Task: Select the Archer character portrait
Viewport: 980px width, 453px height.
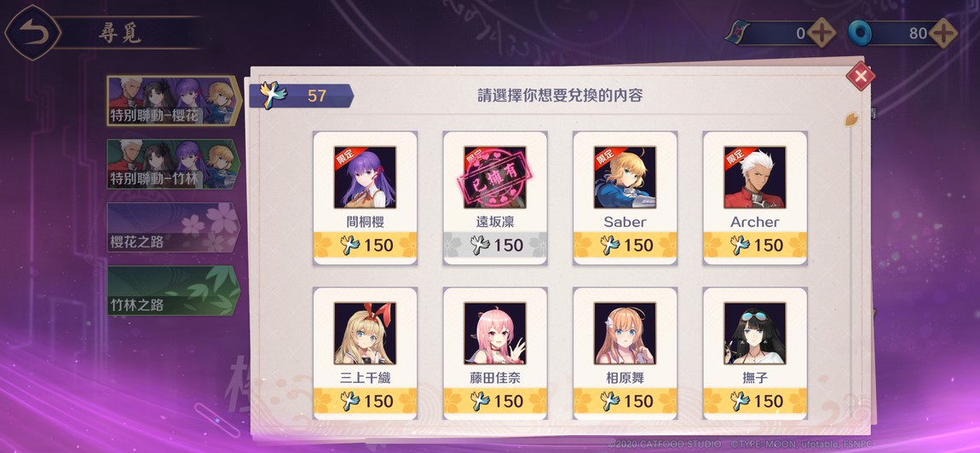Action: tap(755, 177)
